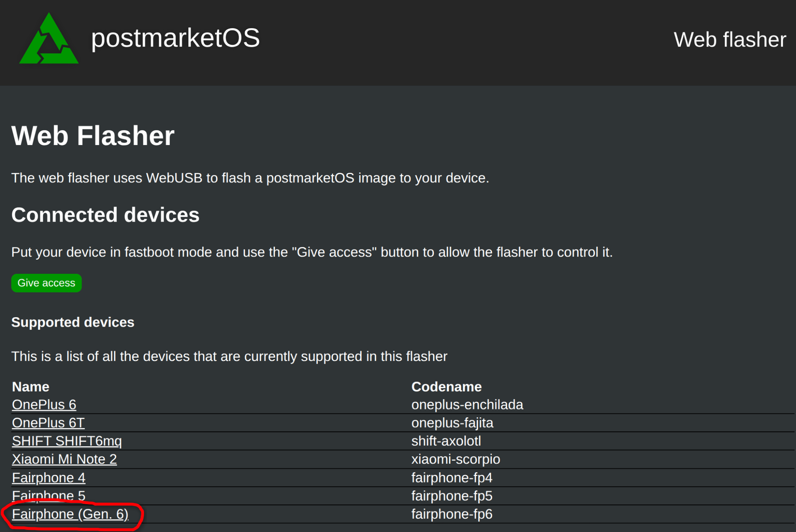This screenshot has height=532, width=796.
Task: Click the shift-axolotl codename text
Action: [446, 441]
